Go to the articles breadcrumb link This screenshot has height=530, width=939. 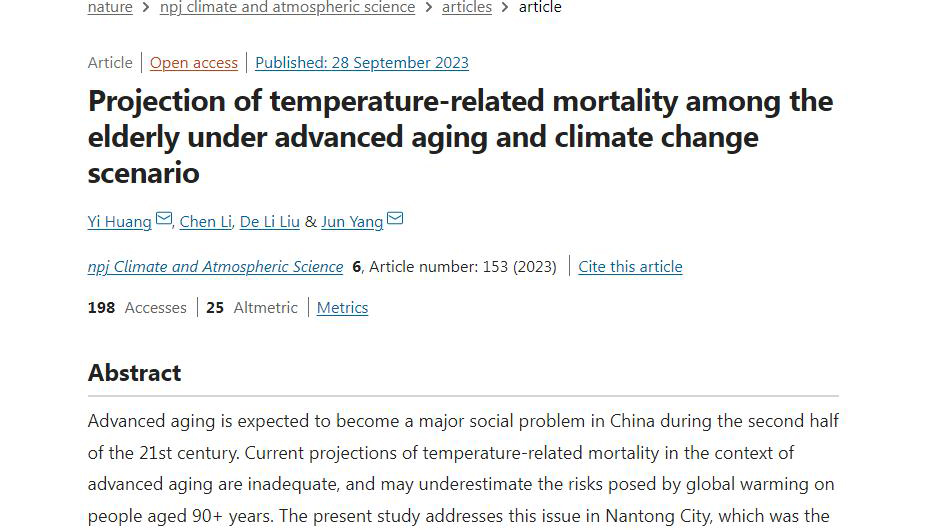[467, 7]
